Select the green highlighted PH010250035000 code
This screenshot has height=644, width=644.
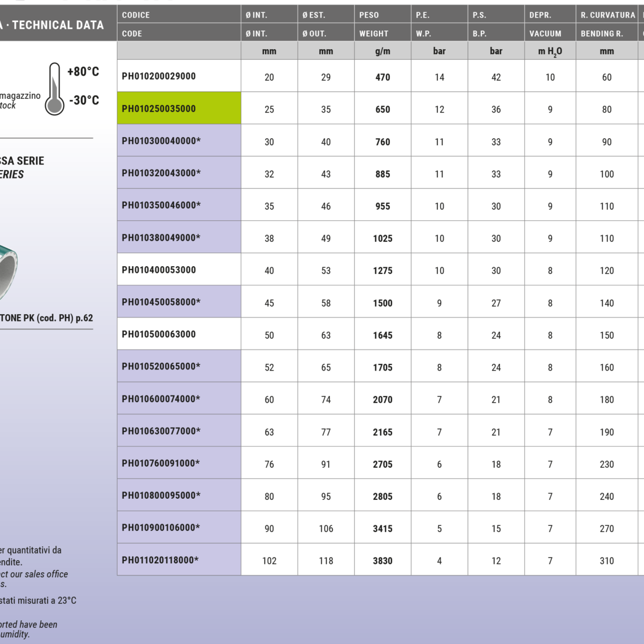pyautogui.click(x=159, y=109)
